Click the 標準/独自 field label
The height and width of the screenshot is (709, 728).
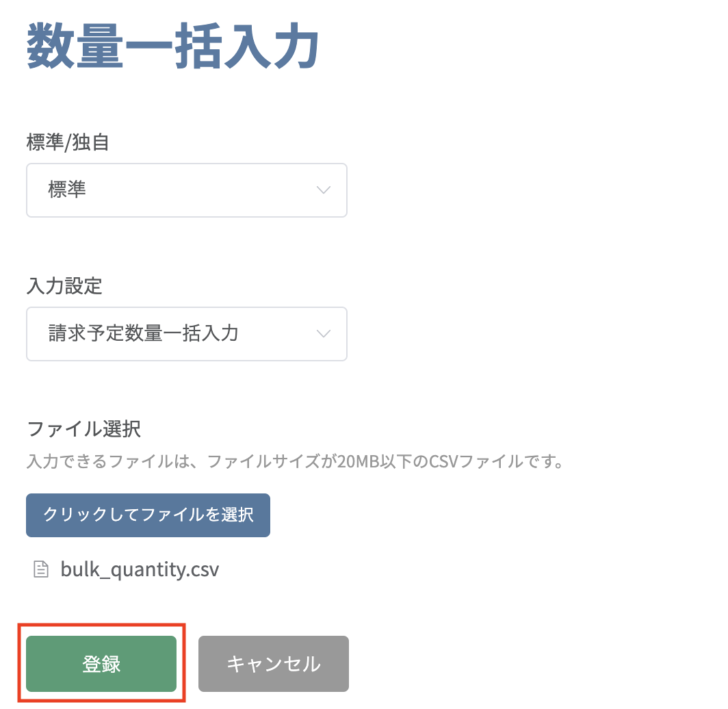click(x=68, y=142)
